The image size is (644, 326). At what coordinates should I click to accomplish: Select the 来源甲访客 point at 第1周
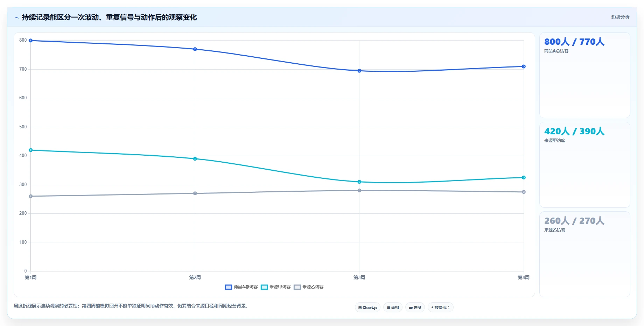pos(31,150)
